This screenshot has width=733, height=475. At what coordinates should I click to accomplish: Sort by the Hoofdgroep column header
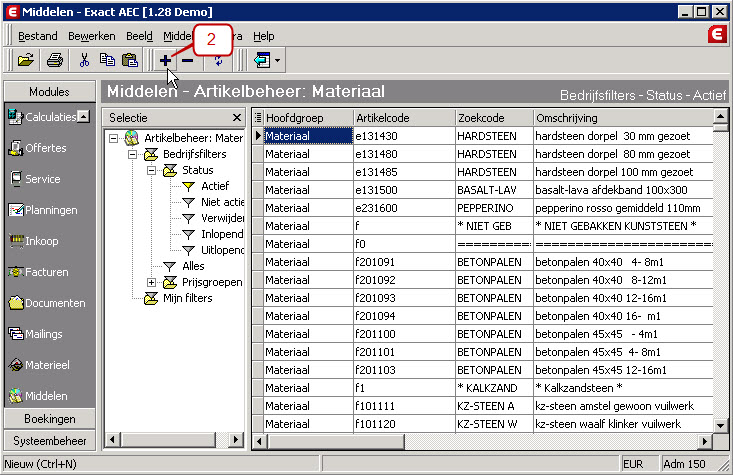pos(309,118)
